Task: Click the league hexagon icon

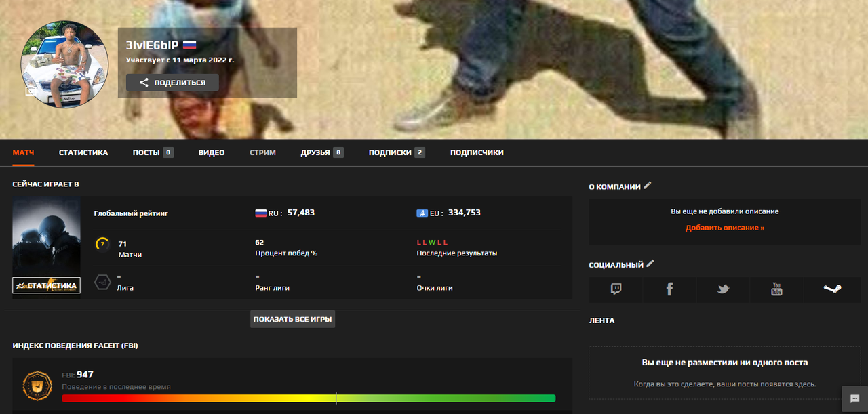Action: point(102,282)
